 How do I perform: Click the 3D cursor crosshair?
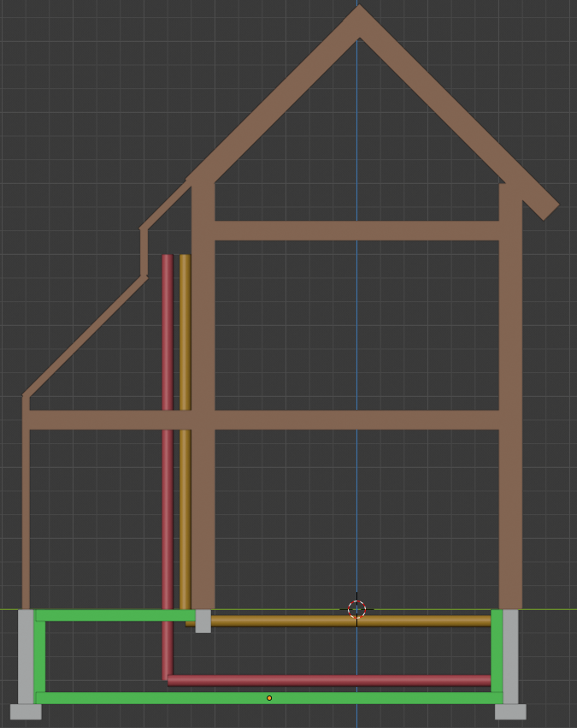356,609
